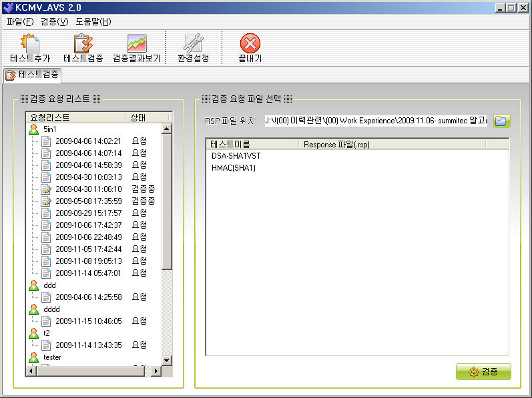Click the RSP 파일 위치 path field
This screenshot has width=532, height=398.
pyautogui.click(x=376, y=121)
